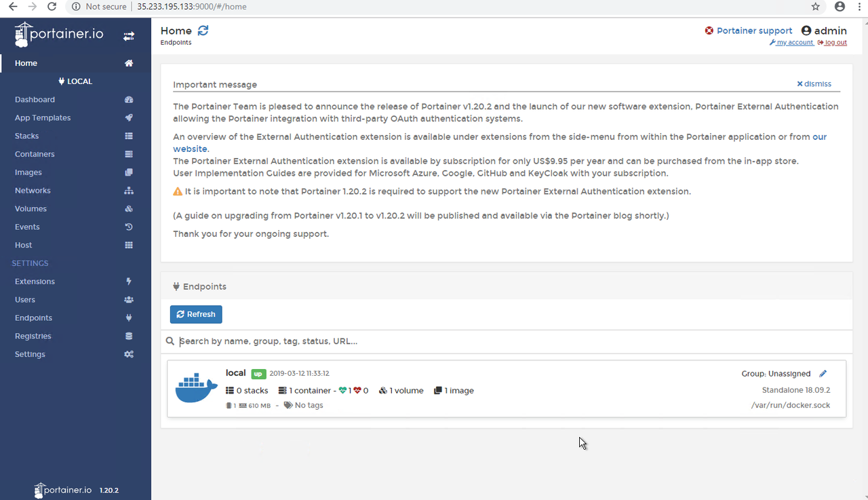Bookmark page with the star icon

pyautogui.click(x=816, y=7)
